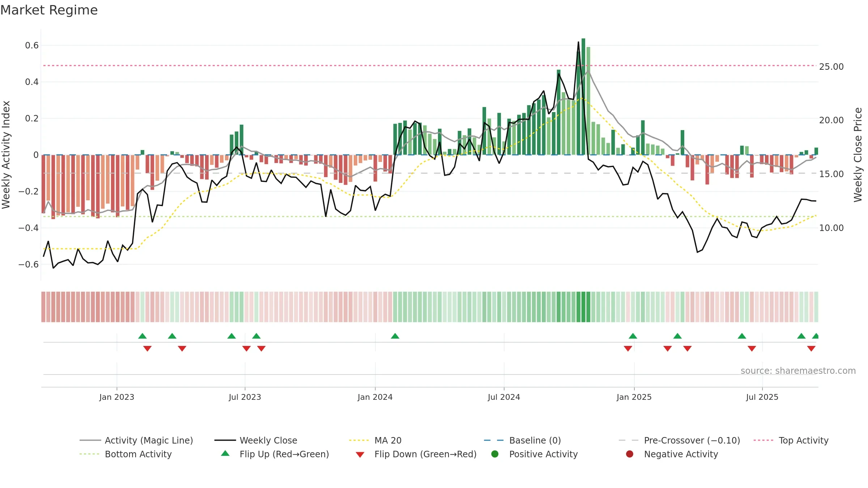Click the first flip-down marker after Jan 2023
This screenshot has height=488, width=868.
(147, 348)
